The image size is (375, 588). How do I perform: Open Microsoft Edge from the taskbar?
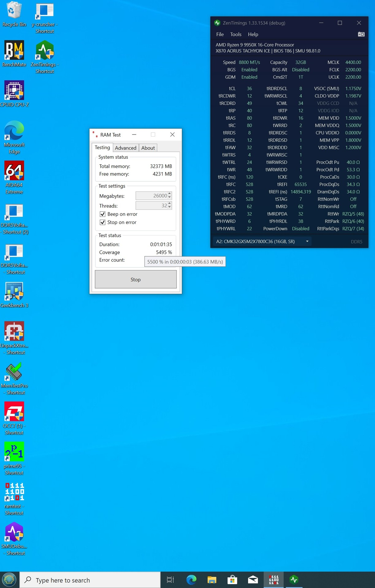coord(191,580)
